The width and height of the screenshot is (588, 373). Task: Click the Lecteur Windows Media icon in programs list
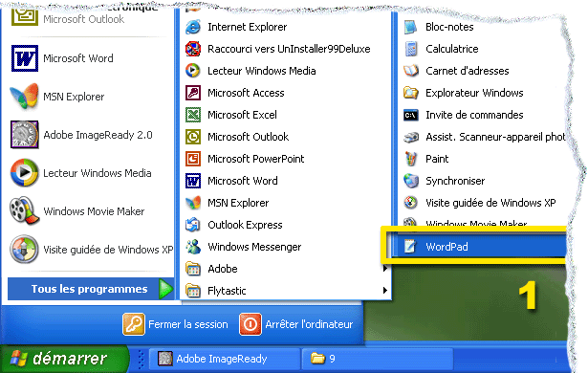pos(193,71)
